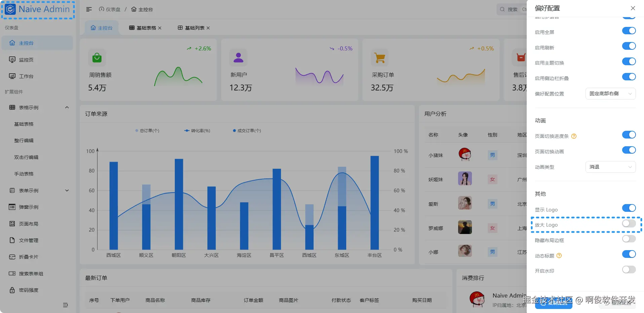Click help icon beside 动态标题
The height and width of the screenshot is (313, 644).
coord(559,256)
